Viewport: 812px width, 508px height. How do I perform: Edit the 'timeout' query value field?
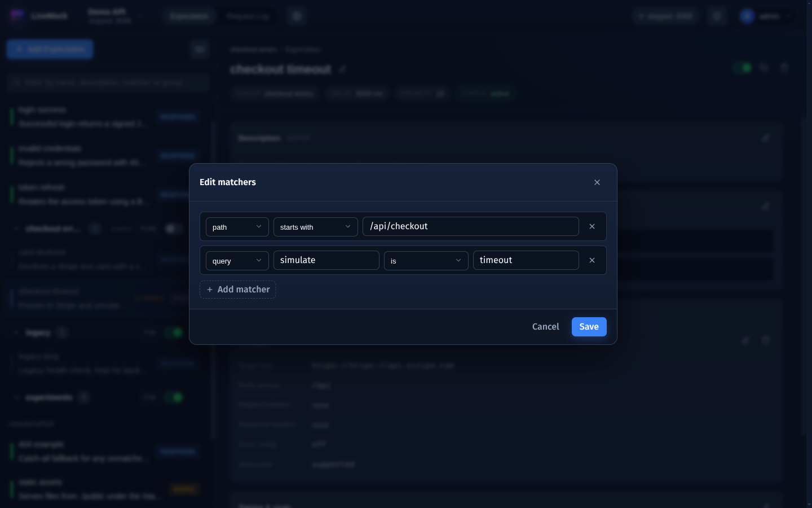[526, 260]
